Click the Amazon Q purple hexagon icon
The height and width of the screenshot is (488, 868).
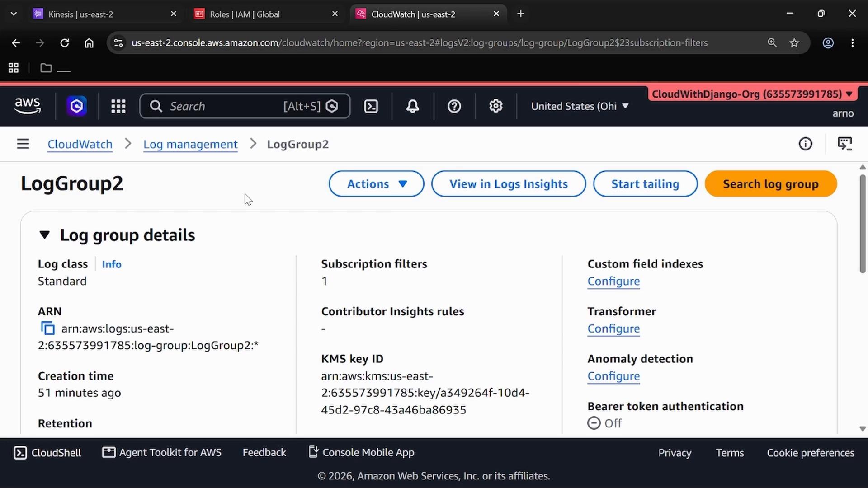(x=77, y=106)
